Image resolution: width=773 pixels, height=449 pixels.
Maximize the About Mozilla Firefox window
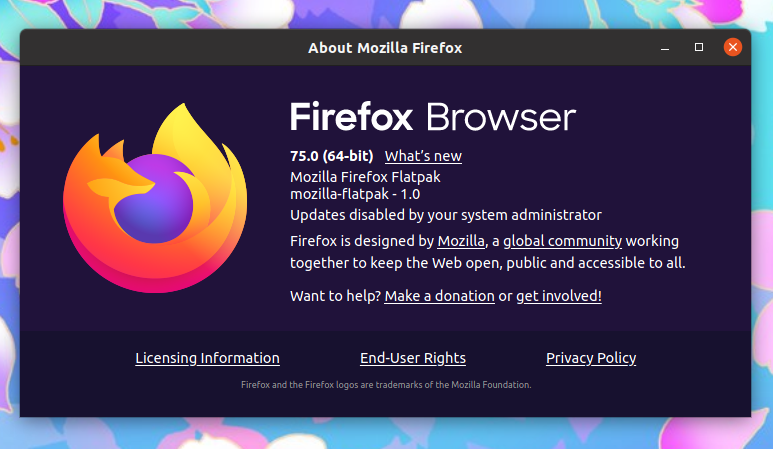pyautogui.click(x=699, y=47)
